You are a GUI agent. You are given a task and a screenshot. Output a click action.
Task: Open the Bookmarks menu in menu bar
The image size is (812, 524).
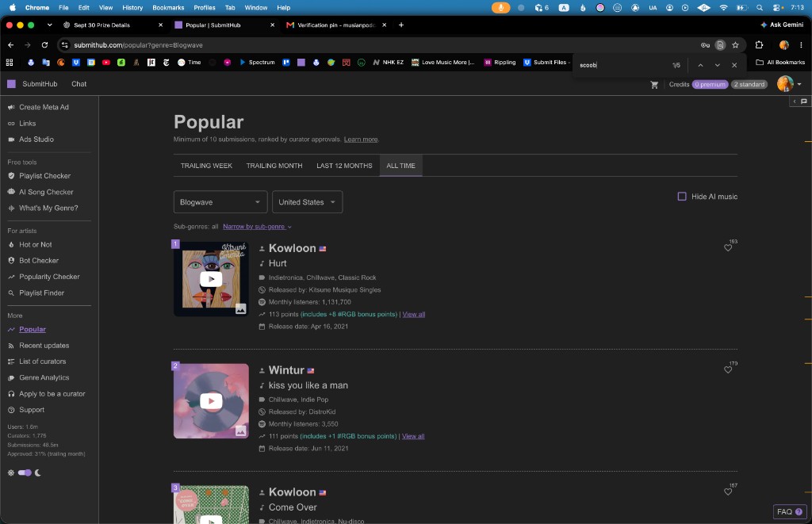[x=168, y=8]
